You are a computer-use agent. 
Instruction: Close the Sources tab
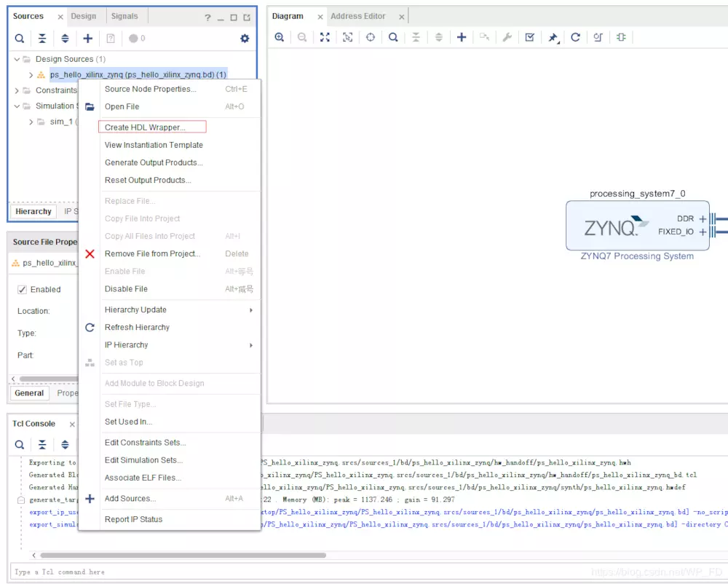tap(60, 17)
